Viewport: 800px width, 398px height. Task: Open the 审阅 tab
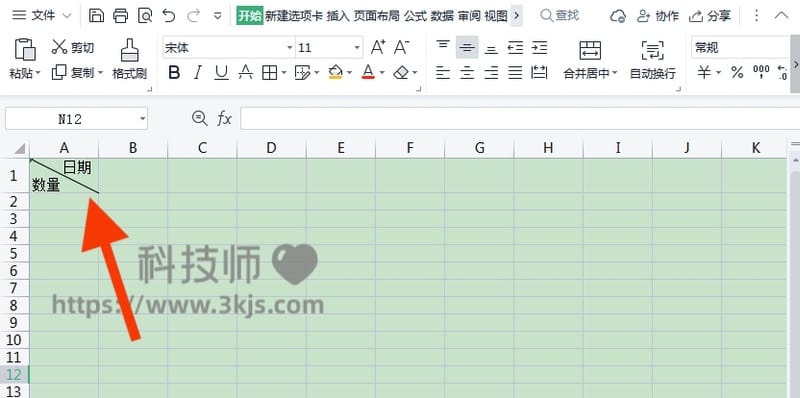pos(469,16)
